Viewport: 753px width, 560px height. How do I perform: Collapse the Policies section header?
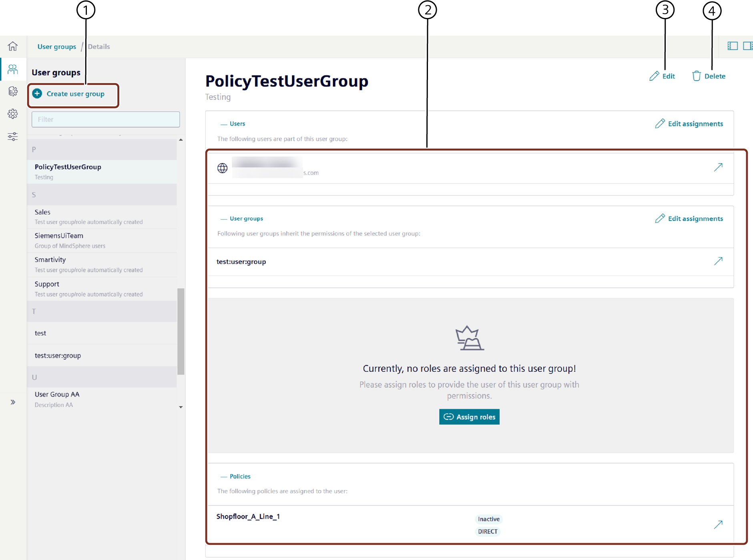pos(235,476)
